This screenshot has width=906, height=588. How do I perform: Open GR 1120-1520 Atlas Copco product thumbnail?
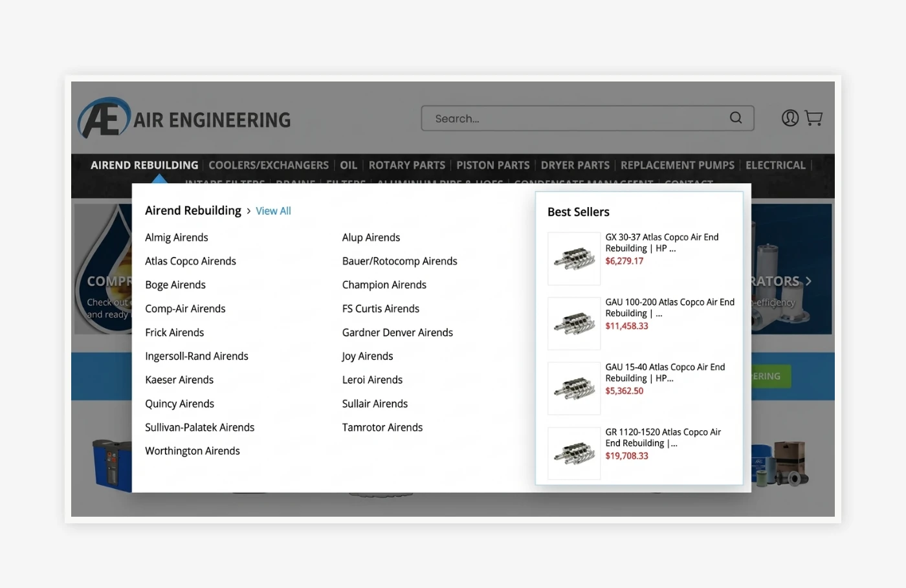point(574,453)
